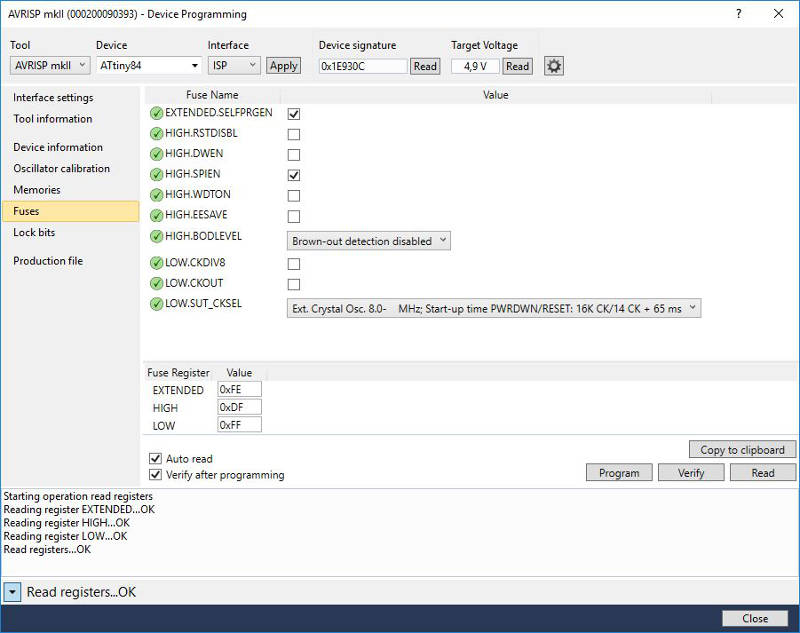
Task: Open the Brown-out detection level dropdown
Action: pyautogui.click(x=369, y=241)
